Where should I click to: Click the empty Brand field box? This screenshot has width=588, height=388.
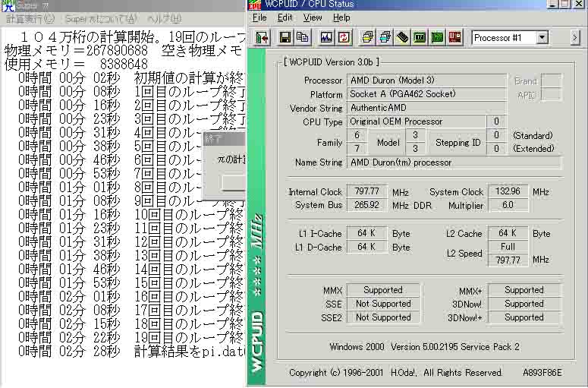pos(551,80)
